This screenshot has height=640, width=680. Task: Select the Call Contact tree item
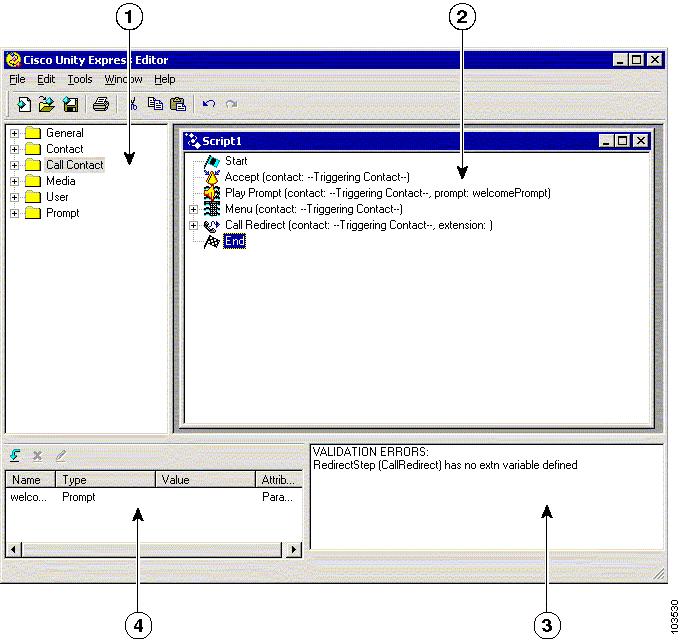(x=75, y=165)
